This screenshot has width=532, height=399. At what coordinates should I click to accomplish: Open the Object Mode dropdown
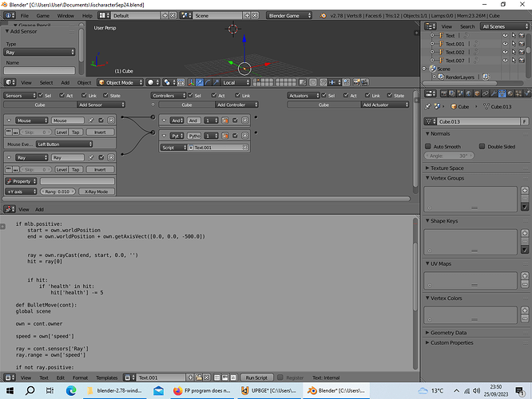[x=120, y=82]
